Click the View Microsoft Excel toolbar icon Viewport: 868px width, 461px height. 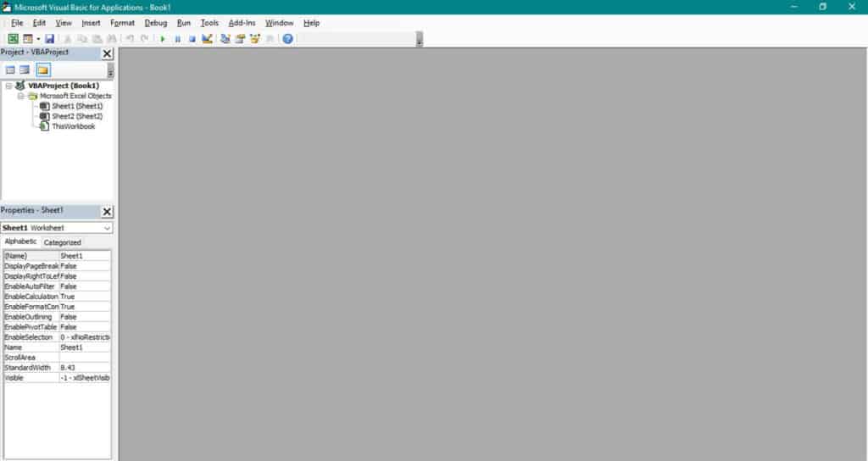pos(14,39)
